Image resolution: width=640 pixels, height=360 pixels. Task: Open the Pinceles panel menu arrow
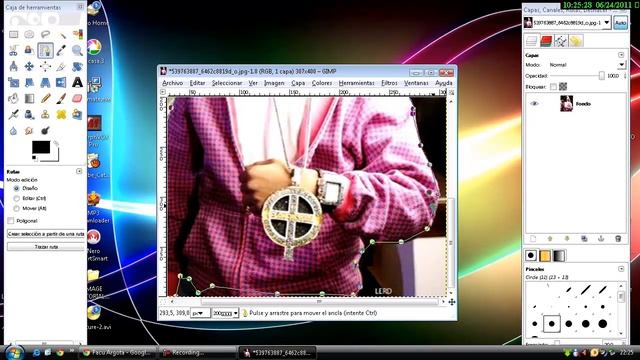(621, 269)
